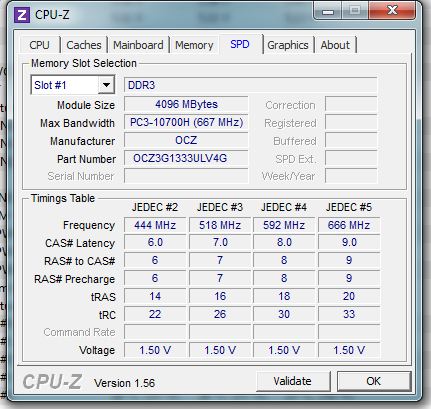Click the CAS# Latency 6.0 cell
431x409 pixels.
155,242
